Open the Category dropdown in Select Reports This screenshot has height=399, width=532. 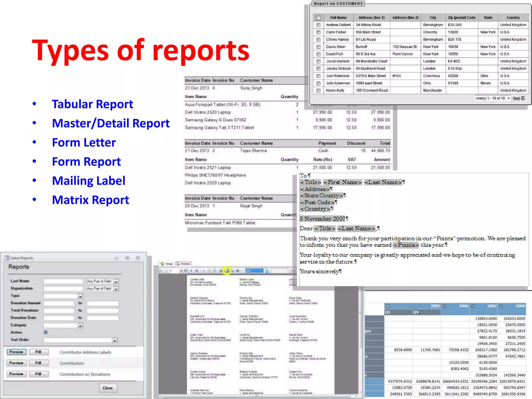coord(80,325)
